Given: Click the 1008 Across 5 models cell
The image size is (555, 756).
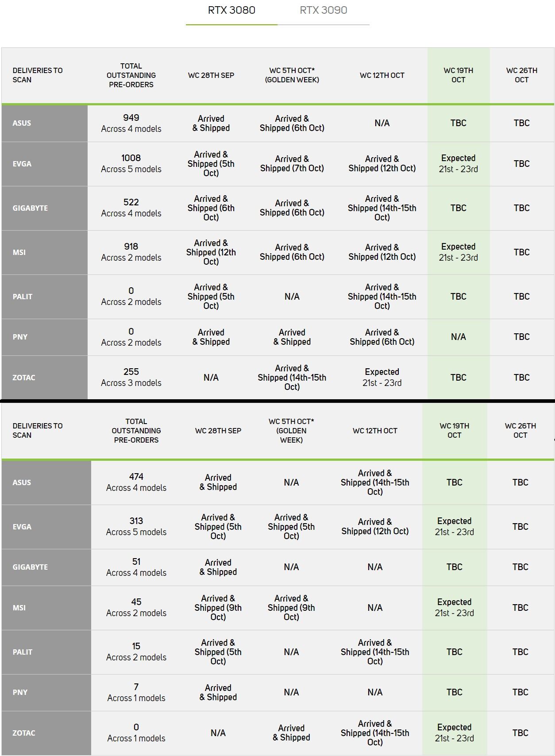Looking at the screenshot, I should pos(131,164).
